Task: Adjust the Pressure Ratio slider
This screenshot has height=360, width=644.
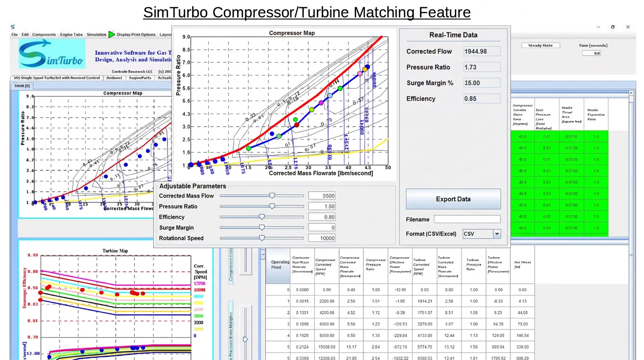Action: 272,206
